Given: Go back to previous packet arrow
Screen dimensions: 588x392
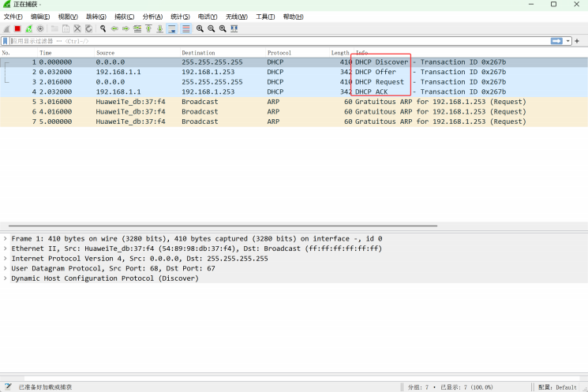Looking at the screenshot, I should 114,29.
